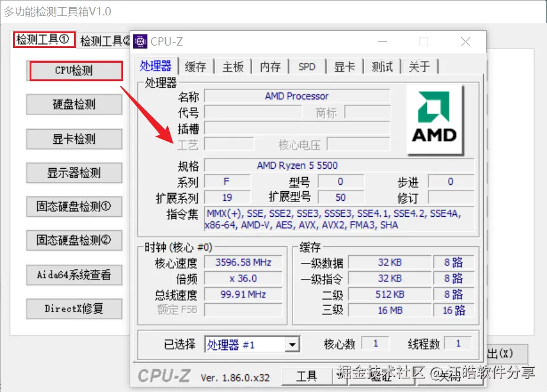Click the 固态硬盘检测② button

(75, 240)
